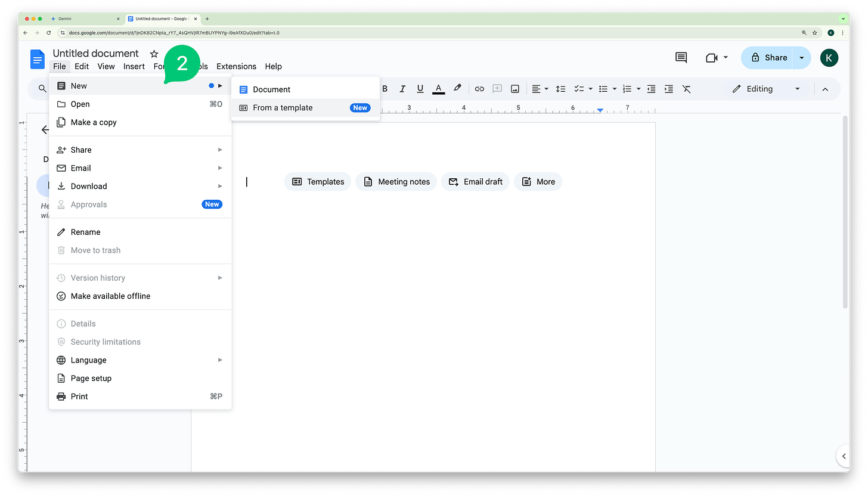Viewport: 868px width, 496px height.
Task: Open the Help menu
Action: (273, 66)
